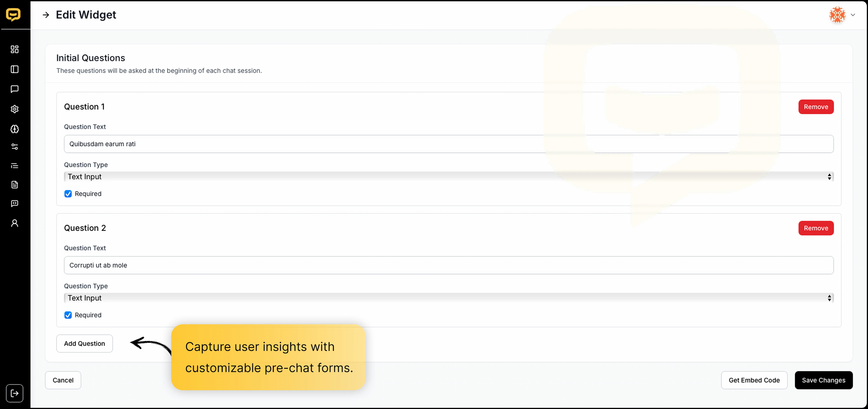Open the sliders icon in sidebar

pyautogui.click(x=14, y=147)
